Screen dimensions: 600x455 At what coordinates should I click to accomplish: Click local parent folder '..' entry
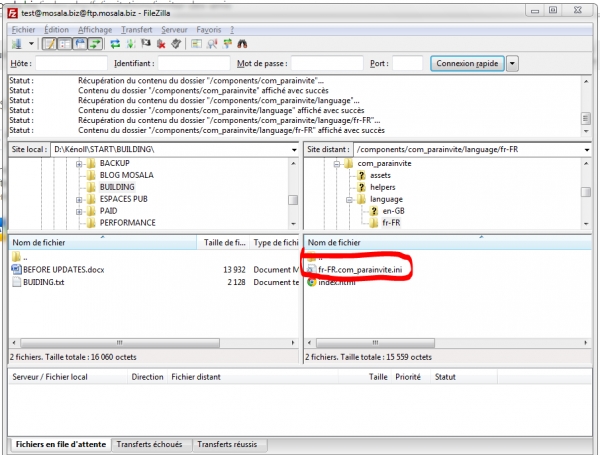(20, 257)
